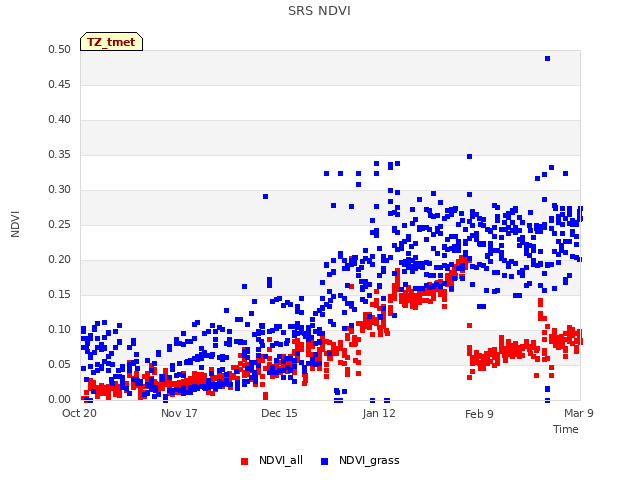Click the SRS NDVI chart title
Screen dimensions: 640x480
319,11
